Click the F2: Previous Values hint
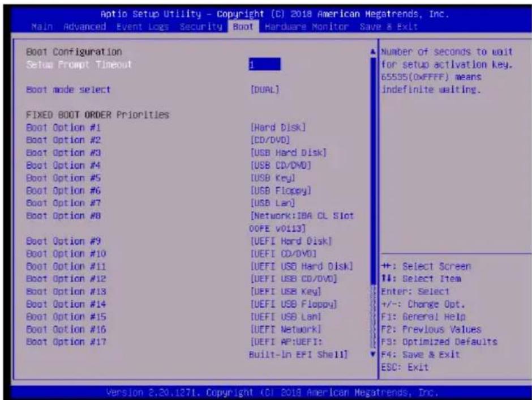Viewport: 532px width, 400px height. [431, 329]
